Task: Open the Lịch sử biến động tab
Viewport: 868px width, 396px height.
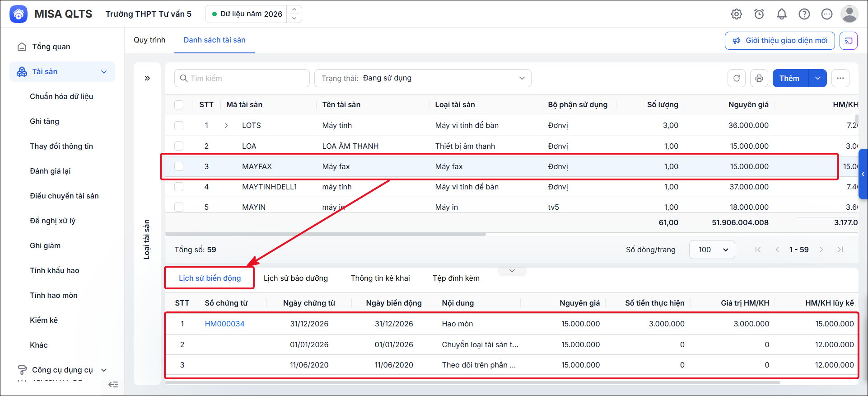Action: pyautogui.click(x=210, y=278)
